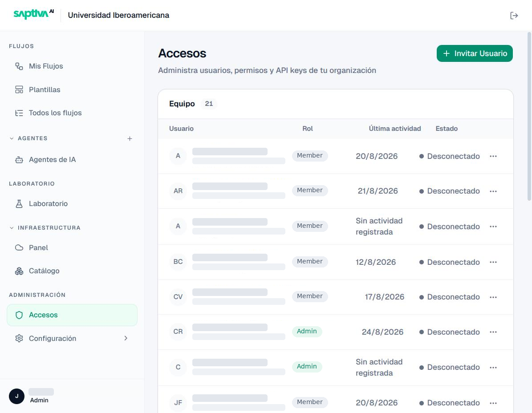Open options menu for user CR row

(493, 332)
